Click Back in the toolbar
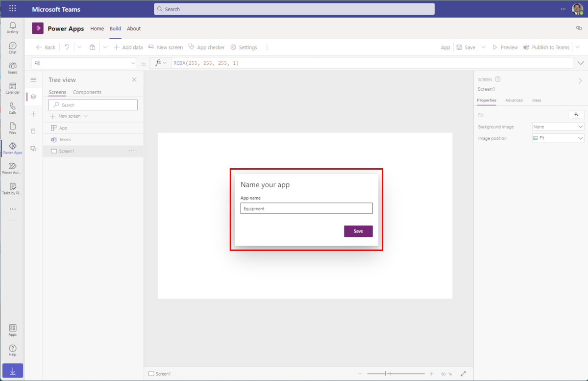The width and height of the screenshot is (588, 381). click(46, 47)
